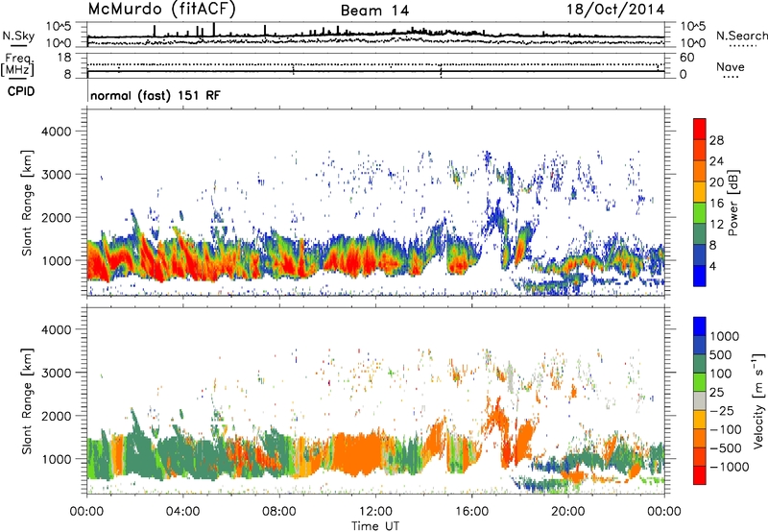Click the 'McMurdo (fitACF)' title text

pyautogui.click(x=161, y=10)
